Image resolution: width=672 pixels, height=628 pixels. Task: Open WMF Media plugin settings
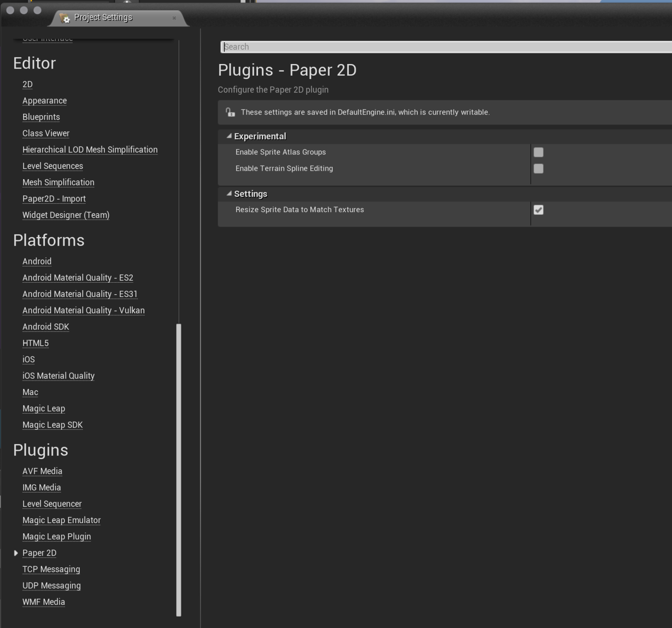point(44,602)
